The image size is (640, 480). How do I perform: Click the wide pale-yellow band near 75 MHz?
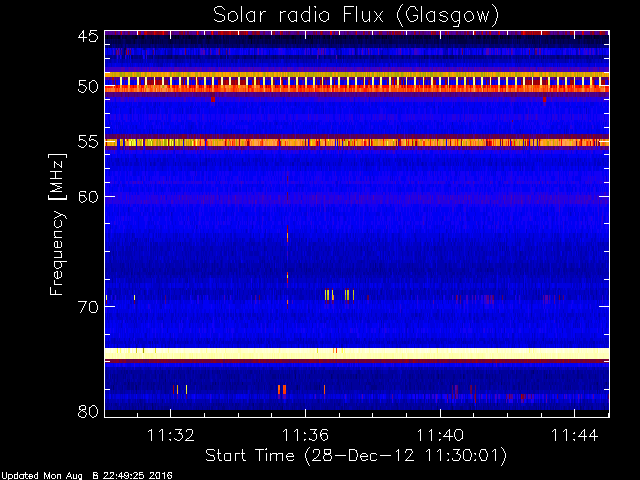click(x=357, y=353)
